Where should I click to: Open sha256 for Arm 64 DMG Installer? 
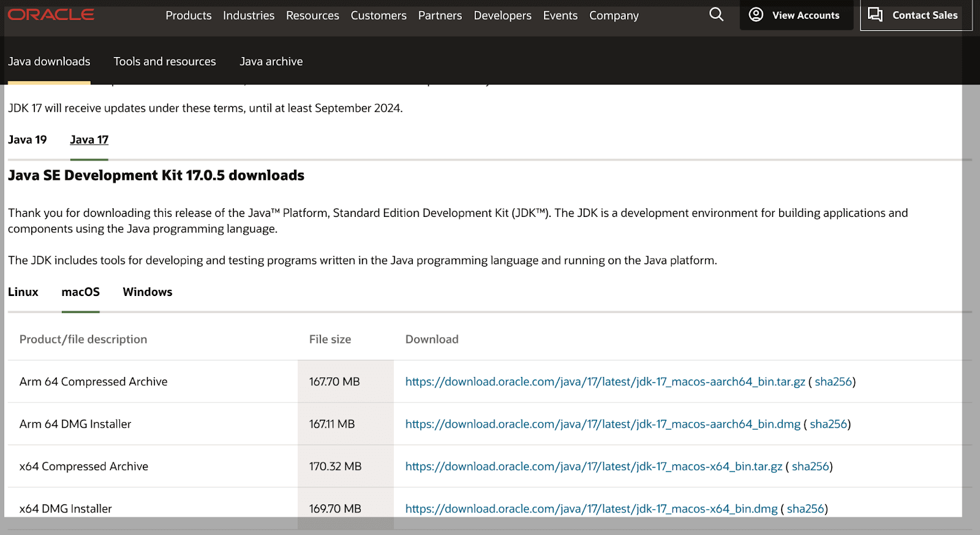(x=828, y=424)
